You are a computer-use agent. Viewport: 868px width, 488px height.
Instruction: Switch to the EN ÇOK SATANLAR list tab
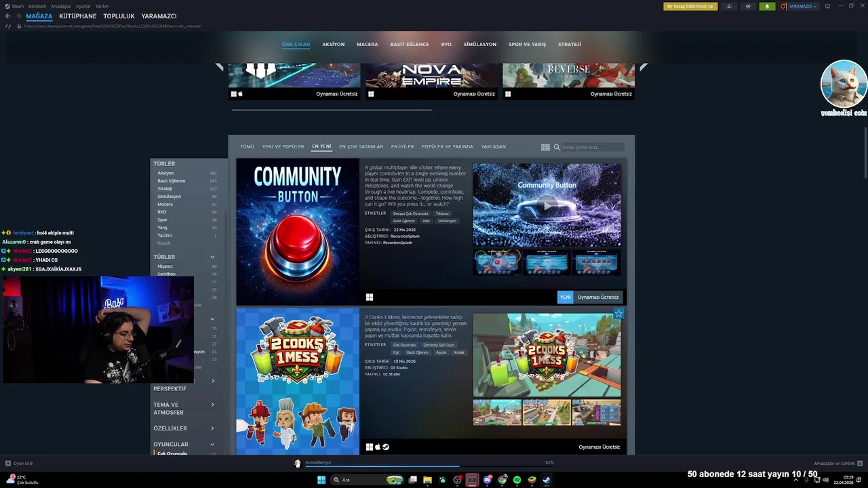(361, 146)
